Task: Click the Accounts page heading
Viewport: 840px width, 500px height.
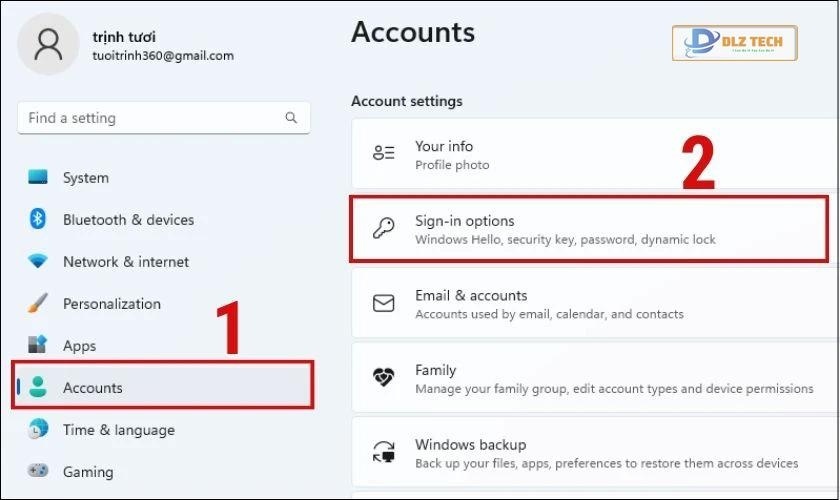Action: coord(413,32)
